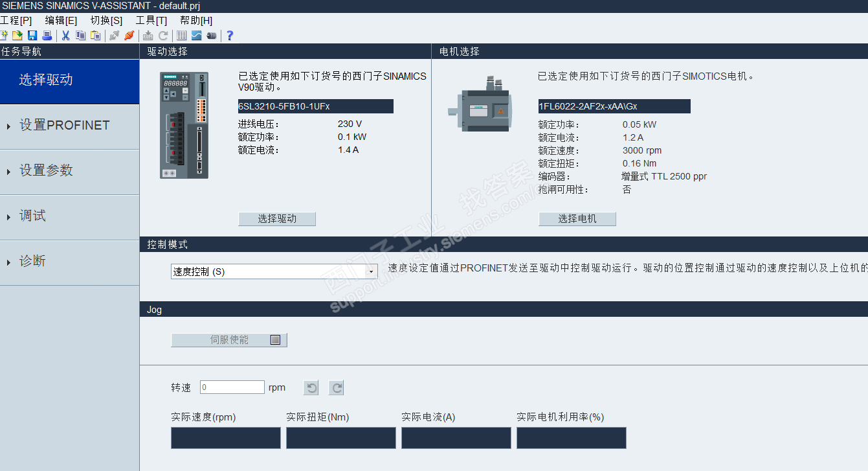This screenshot has width=868, height=471.
Task: Click the 实际扭矩(Nm) display box
Action: [341, 438]
